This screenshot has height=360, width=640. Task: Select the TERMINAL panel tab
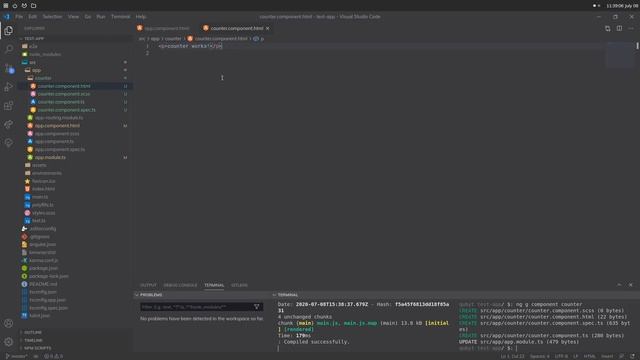[214, 285]
